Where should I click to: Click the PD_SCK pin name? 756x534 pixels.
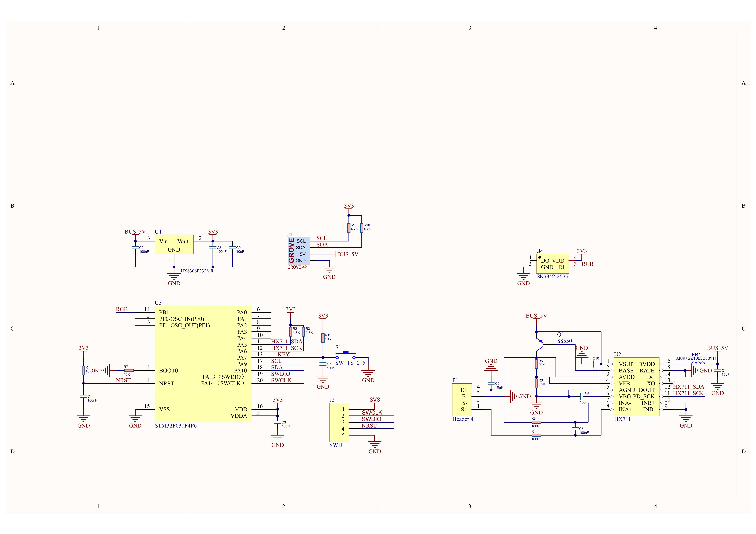644,396
